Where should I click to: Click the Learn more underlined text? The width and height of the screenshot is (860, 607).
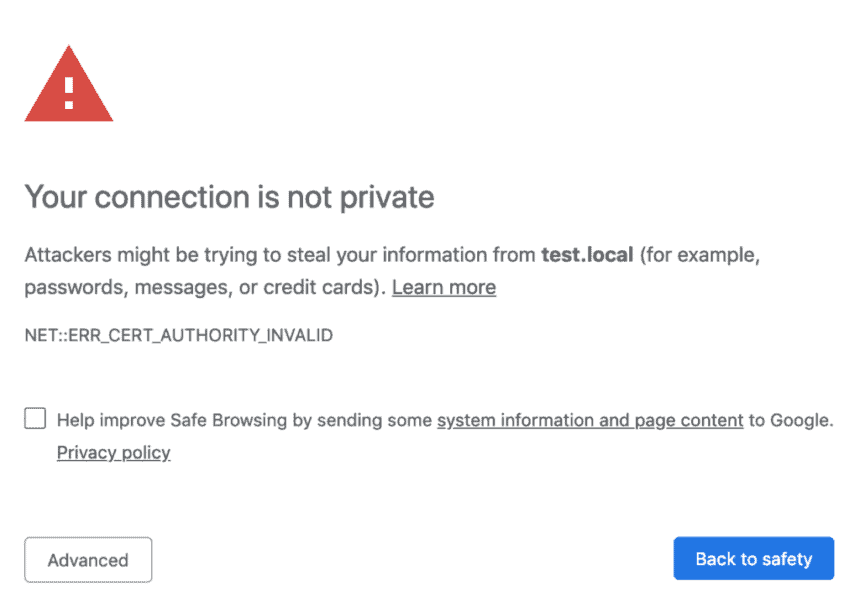click(x=443, y=287)
